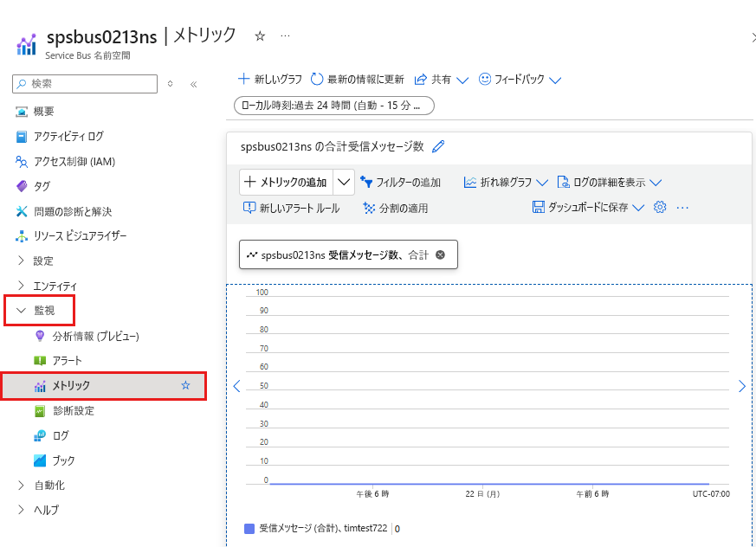Click 分割の適用
Screen dimensions: 756x547
pyautogui.click(x=396, y=209)
